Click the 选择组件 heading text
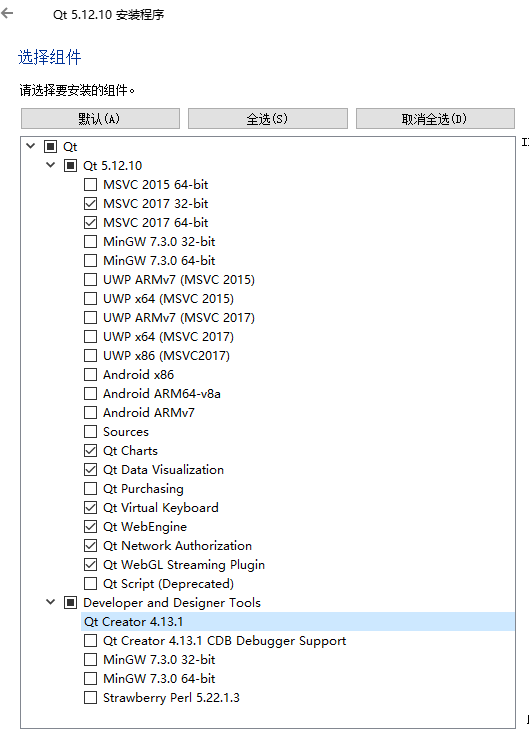Screen dimensions: 529x740 pos(50,57)
